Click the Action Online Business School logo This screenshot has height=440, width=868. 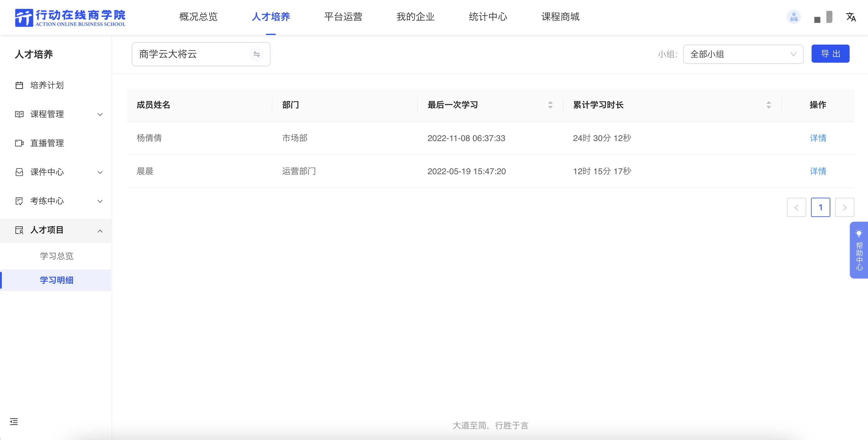[x=70, y=17]
